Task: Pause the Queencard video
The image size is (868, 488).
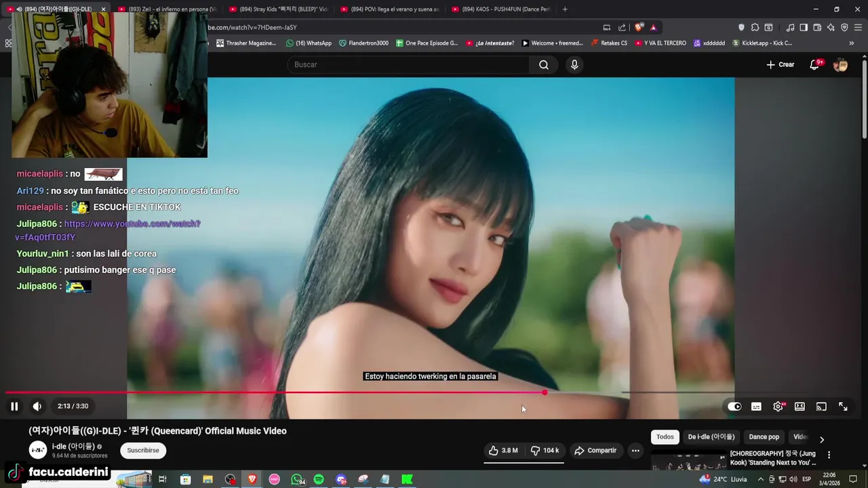Action: coord(14,406)
